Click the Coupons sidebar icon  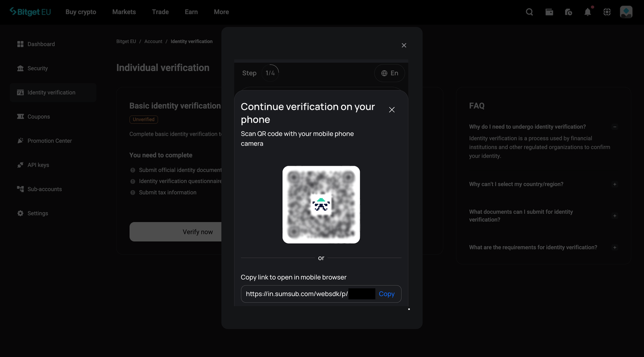coord(20,117)
